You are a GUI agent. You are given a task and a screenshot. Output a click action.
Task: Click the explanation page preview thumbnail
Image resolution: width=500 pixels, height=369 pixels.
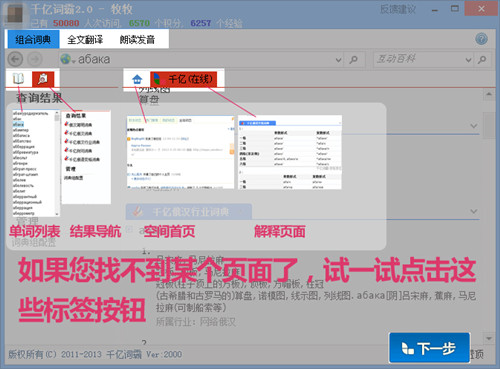(x=290, y=152)
